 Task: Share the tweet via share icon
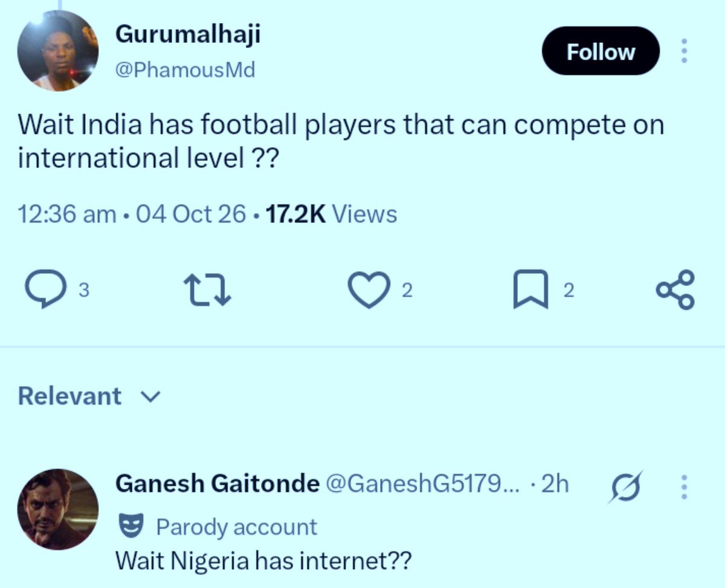(x=675, y=291)
